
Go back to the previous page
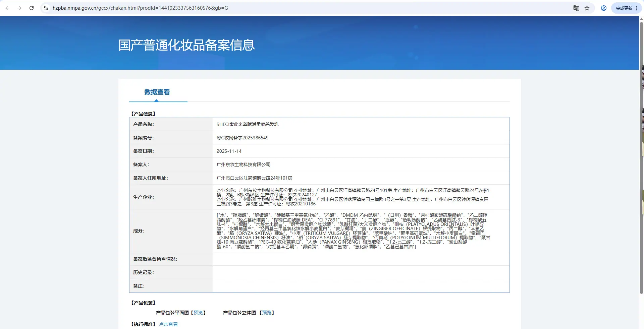click(x=7, y=8)
